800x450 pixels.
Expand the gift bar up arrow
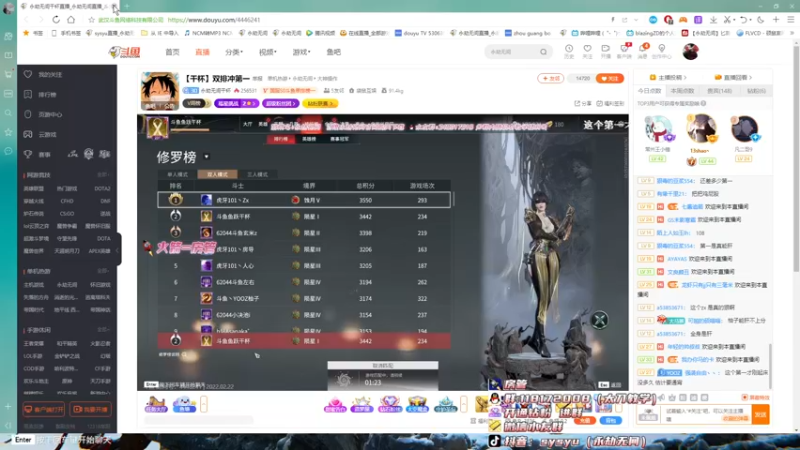pos(464,404)
